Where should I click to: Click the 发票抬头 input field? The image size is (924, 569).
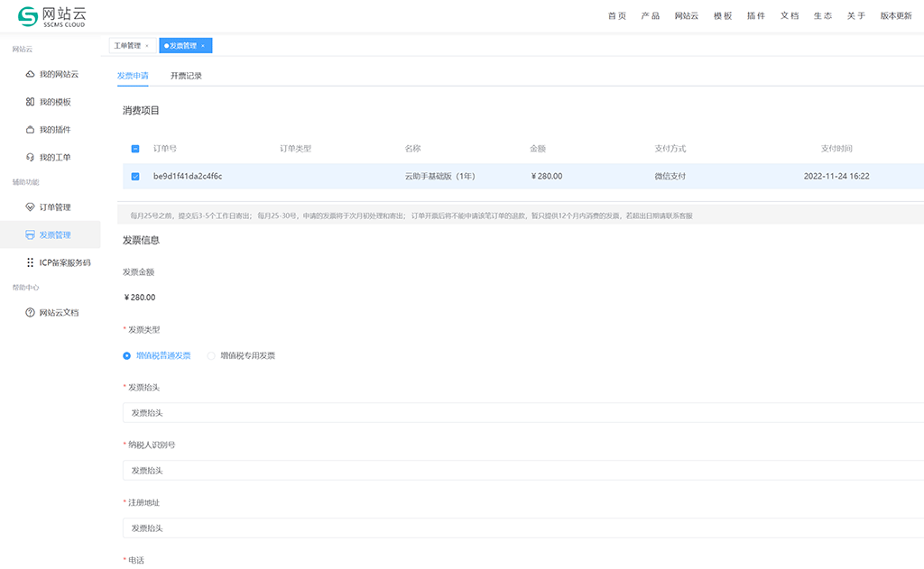[523, 413]
